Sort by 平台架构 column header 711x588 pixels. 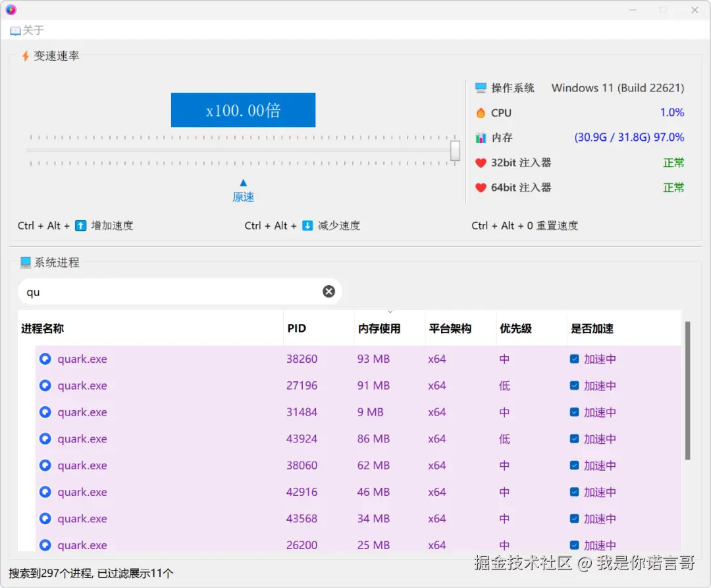[461, 328]
